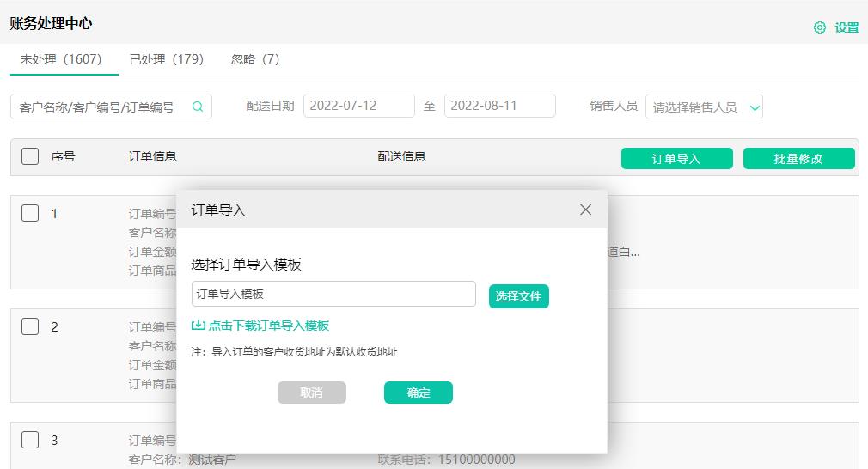This screenshot has width=868, height=469.
Task: Close the 订单导入 dialog with X
Action: (x=585, y=210)
